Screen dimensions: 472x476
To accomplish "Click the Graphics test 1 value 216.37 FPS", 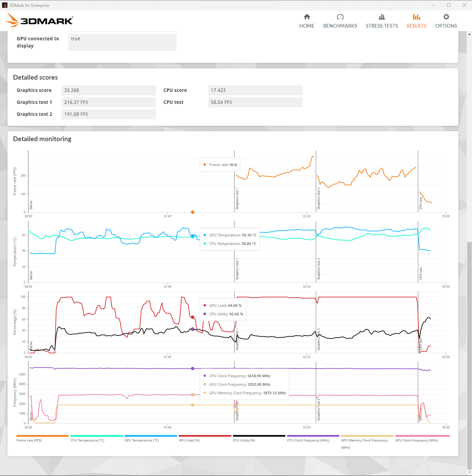I will pyautogui.click(x=109, y=102).
